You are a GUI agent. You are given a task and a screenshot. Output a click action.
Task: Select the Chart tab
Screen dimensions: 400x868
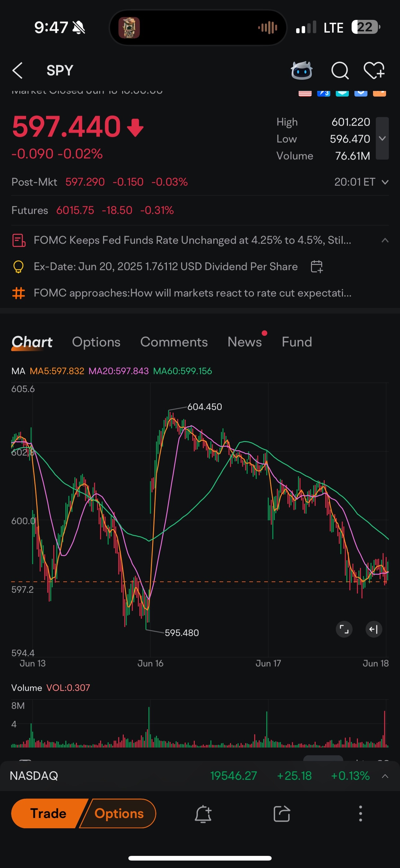point(32,342)
